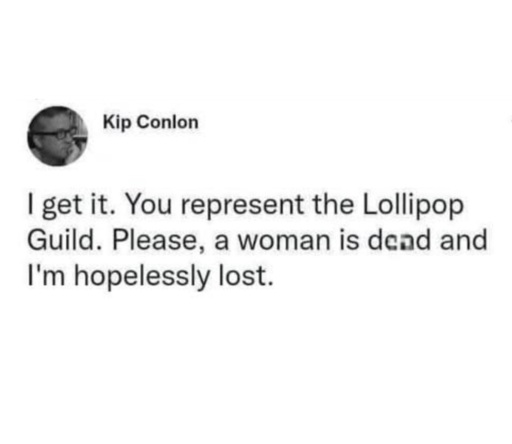Open Kip Conlon's profile picture
Viewport: 512px width, 444px height.
click(57, 136)
